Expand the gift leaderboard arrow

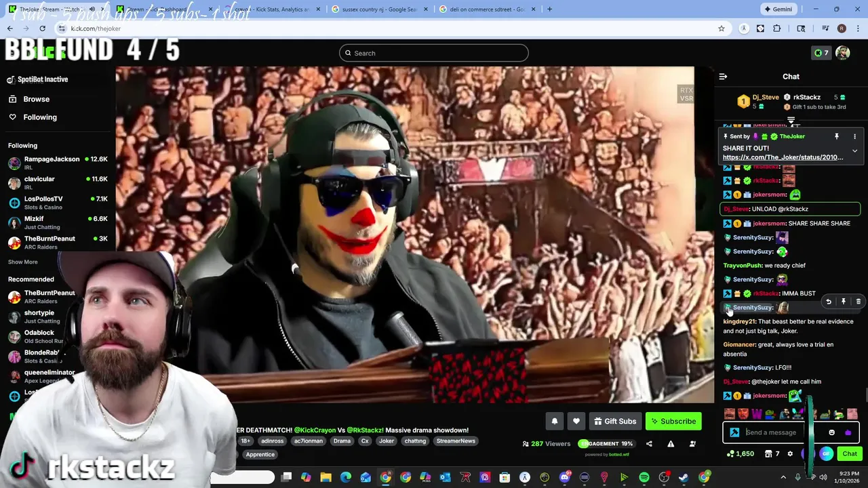point(791,120)
